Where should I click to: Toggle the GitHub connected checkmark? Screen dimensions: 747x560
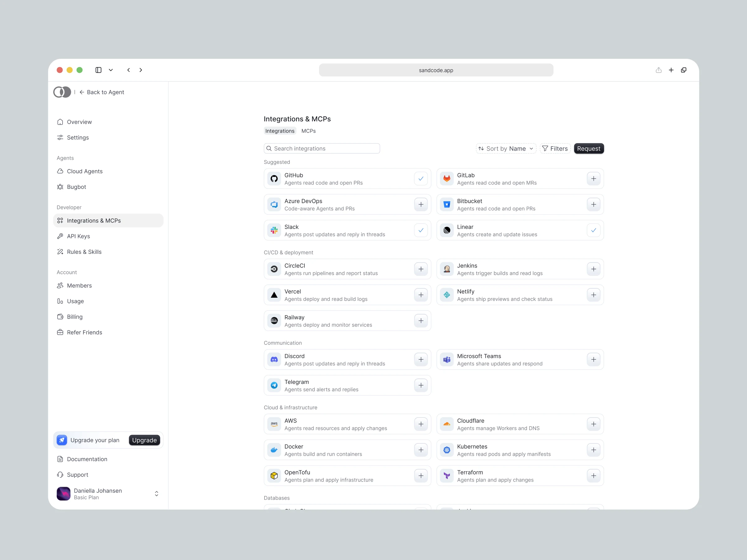pyautogui.click(x=421, y=179)
